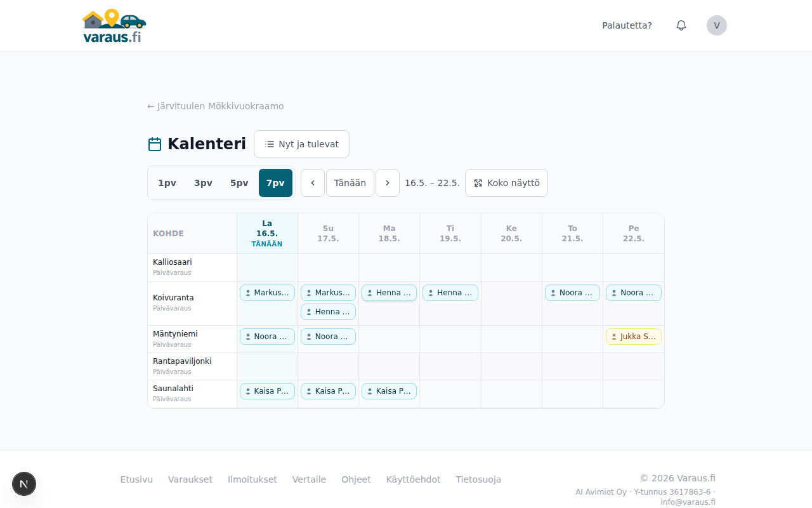The width and height of the screenshot is (812, 508).
Task: Open Henna booking for Koivuranta on Ti 19.5.
Action: (x=450, y=293)
